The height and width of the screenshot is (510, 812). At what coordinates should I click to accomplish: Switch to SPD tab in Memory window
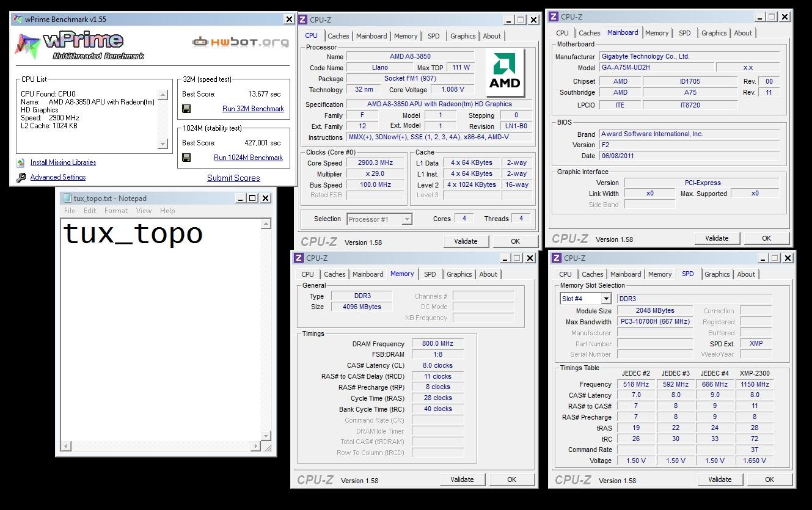click(x=430, y=274)
